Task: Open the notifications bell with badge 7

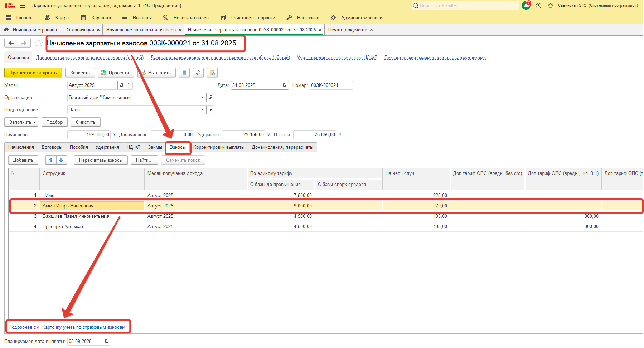Action: [526, 5]
